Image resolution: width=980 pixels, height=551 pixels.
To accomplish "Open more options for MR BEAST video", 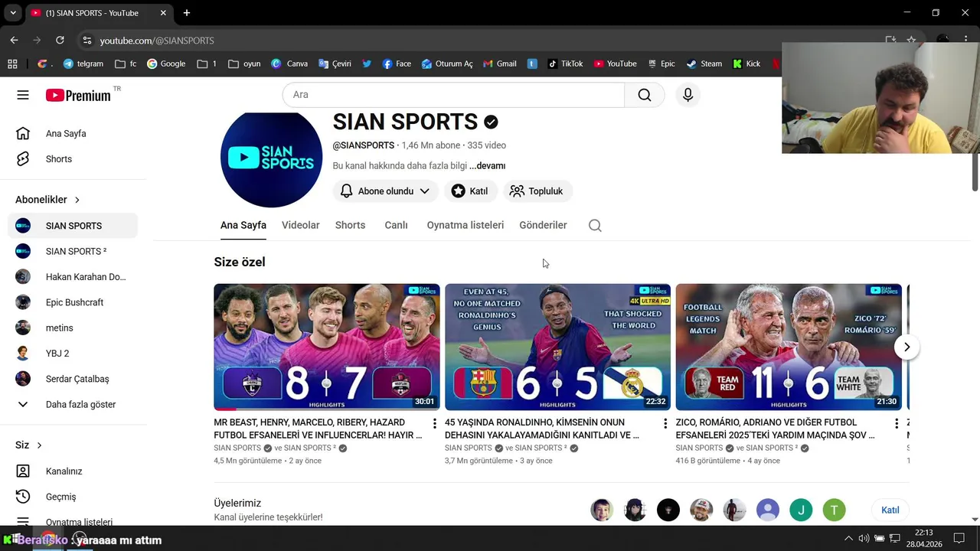I will tap(434, 423).
